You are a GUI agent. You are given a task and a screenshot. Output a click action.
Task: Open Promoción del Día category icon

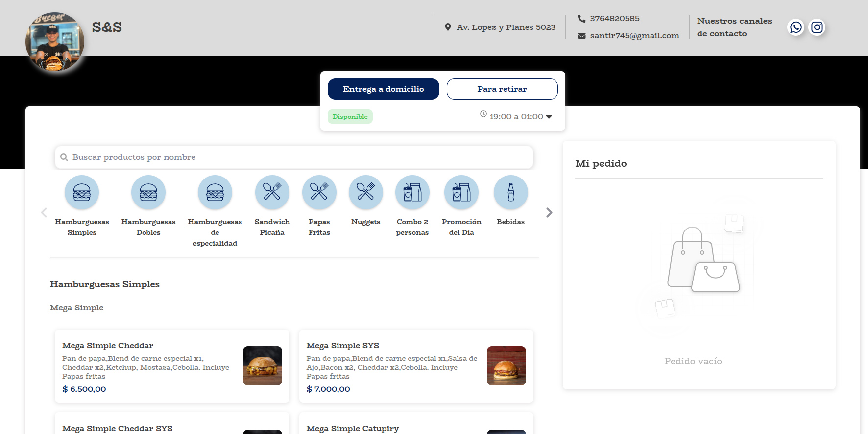(461, 192)
